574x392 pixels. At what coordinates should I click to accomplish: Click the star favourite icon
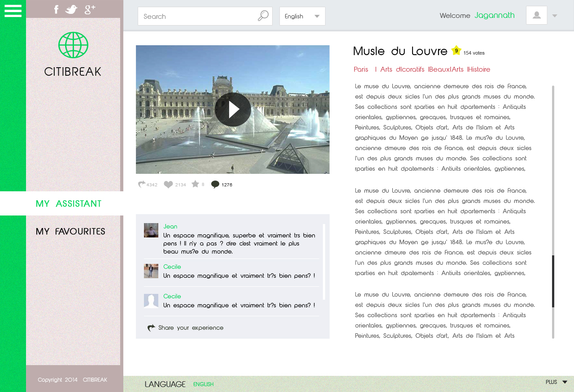click(195, 184)
